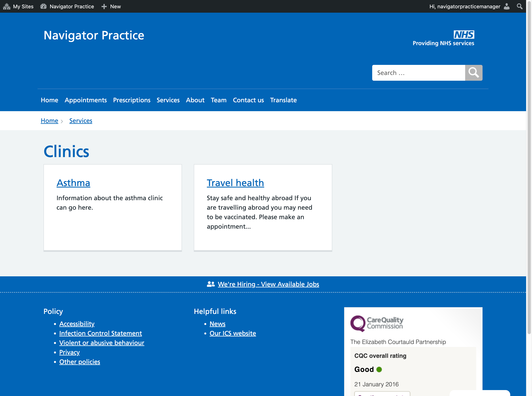532x396 pixels.
Task: Click the My Sites admin bar label
Action: (23, 7)
